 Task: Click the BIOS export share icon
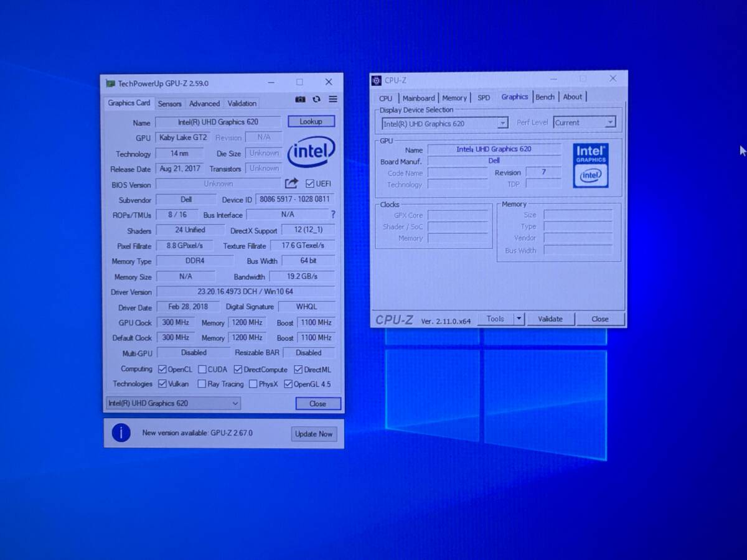[x=291, y=184]
